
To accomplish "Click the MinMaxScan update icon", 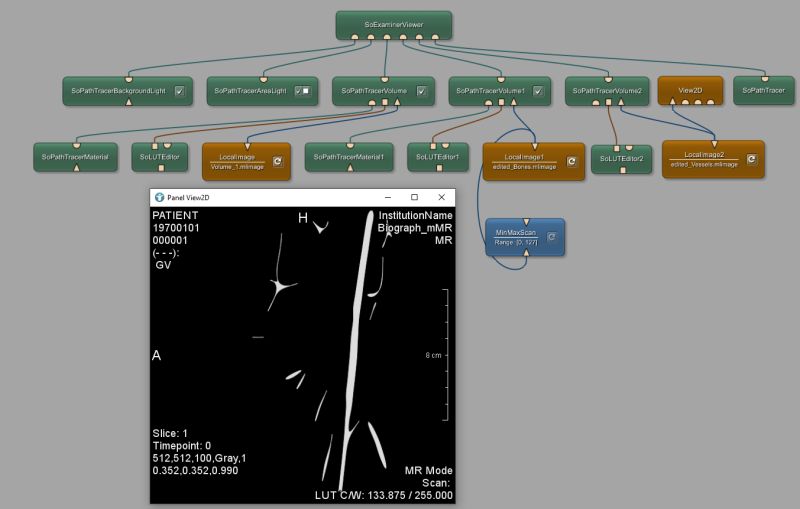I will [551, 237].
